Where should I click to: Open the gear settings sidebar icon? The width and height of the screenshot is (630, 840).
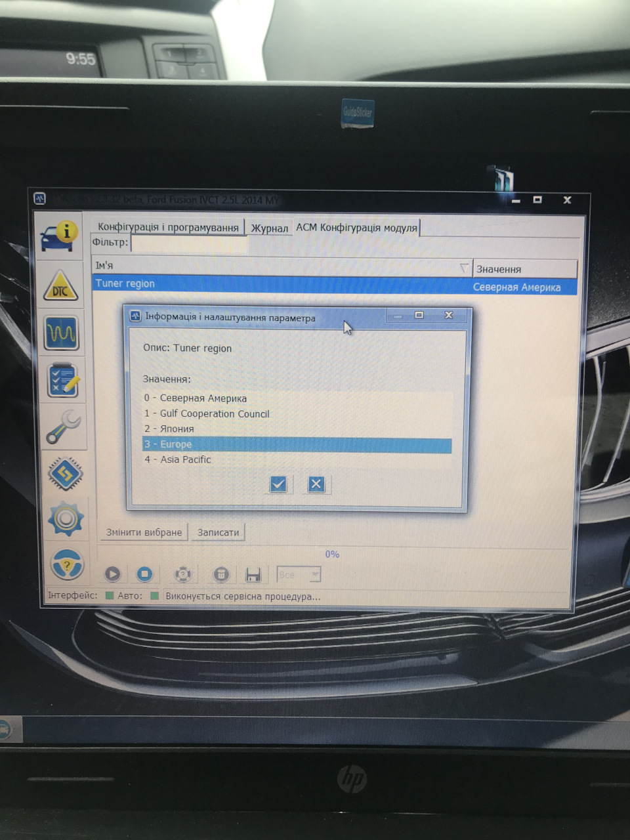(x=66, y=518)
